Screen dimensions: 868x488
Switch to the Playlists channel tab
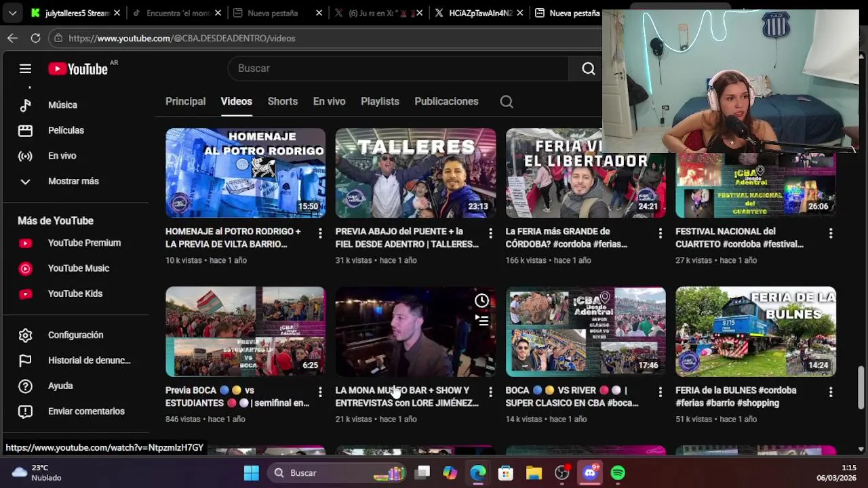pos(380,102)
